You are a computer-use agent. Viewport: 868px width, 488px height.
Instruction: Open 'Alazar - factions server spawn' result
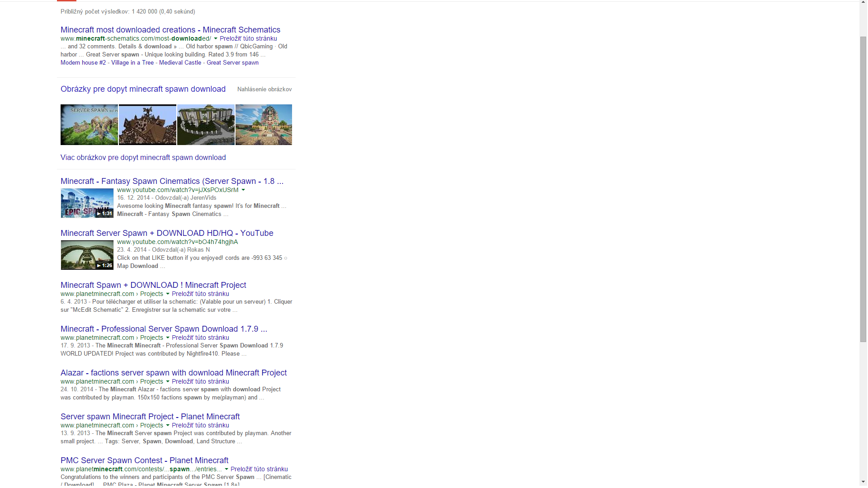coord(174,373)
